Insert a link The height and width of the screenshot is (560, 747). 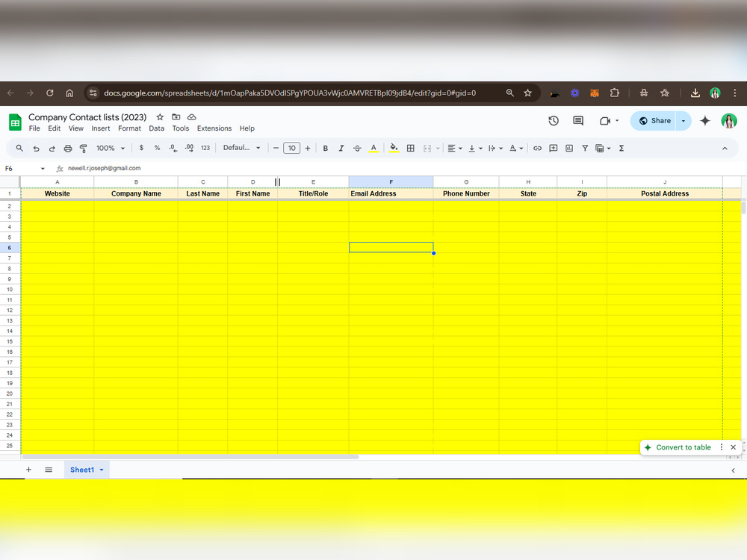537,148
